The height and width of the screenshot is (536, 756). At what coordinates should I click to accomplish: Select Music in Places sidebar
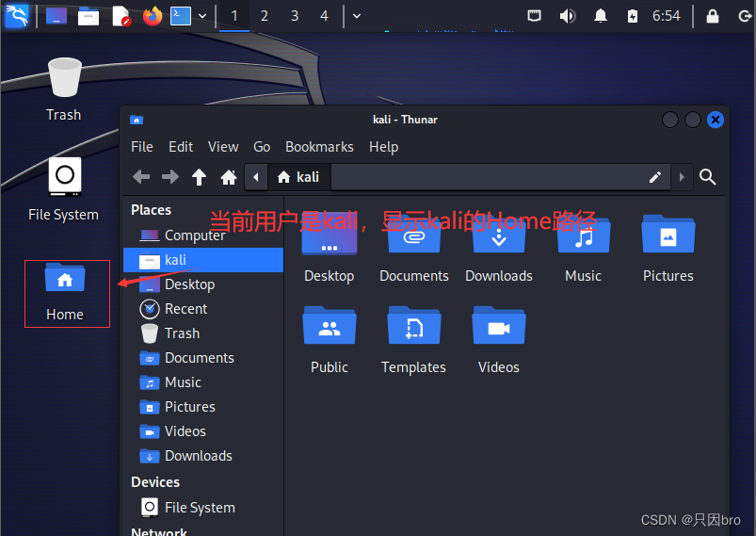(x=203, y=382)
